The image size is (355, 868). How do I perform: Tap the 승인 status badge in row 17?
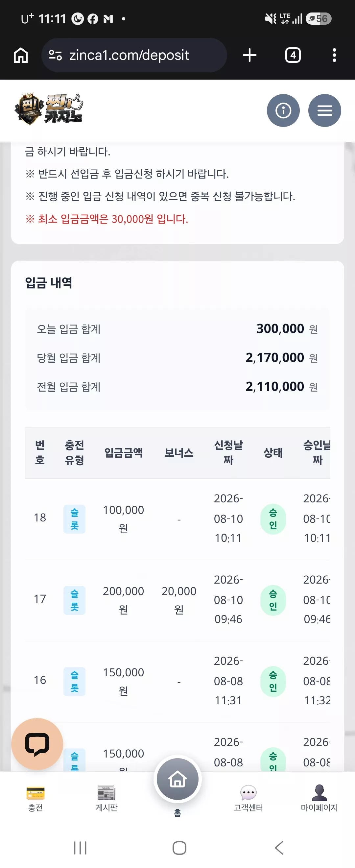273,600
